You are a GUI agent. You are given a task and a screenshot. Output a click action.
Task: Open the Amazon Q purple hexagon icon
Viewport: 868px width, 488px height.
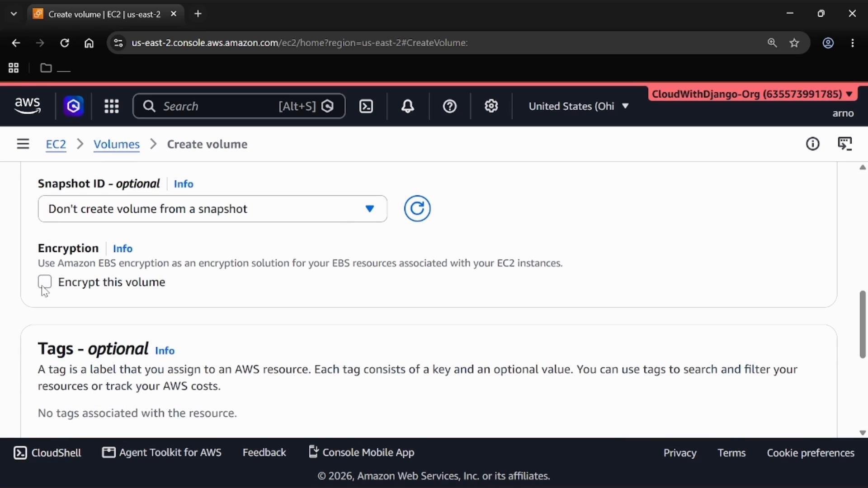pos(73,106)
